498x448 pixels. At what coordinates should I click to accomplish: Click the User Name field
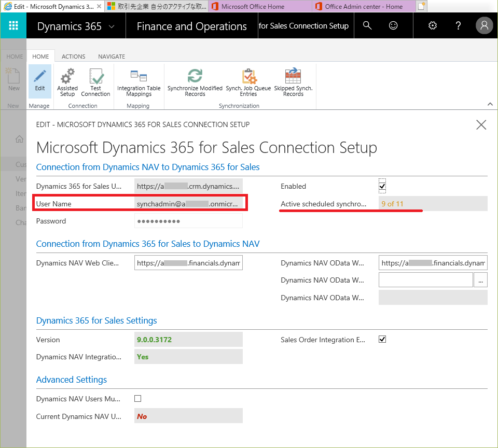[x=188, y=204]
